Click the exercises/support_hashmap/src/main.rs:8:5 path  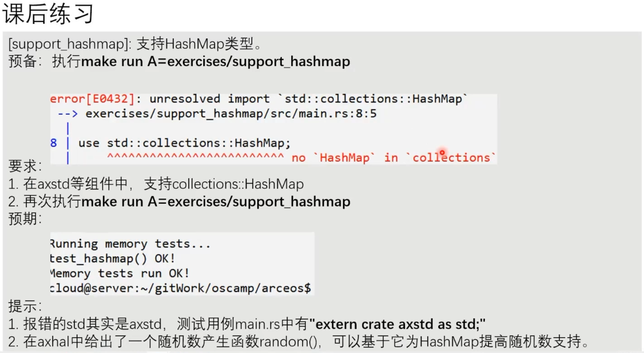pos(231,114)
